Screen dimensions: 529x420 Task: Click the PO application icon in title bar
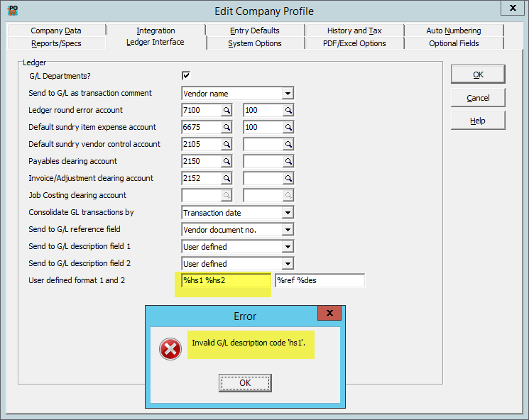click(12, 11)
